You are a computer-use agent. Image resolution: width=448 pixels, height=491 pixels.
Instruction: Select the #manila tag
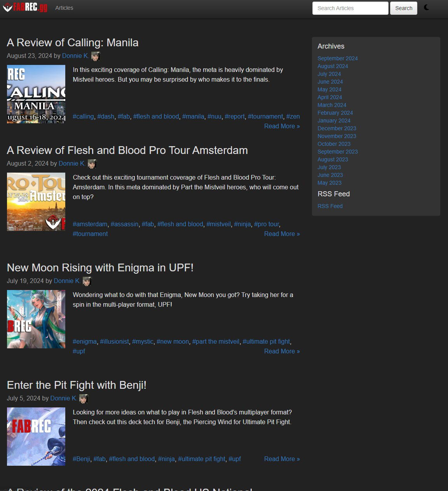tap(193, 116)
